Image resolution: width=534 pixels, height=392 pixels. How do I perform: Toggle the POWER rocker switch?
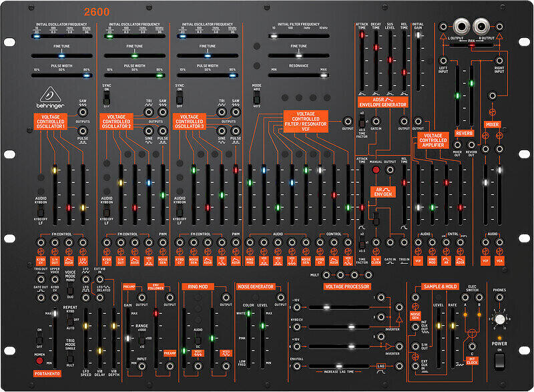tap(499, 361)
